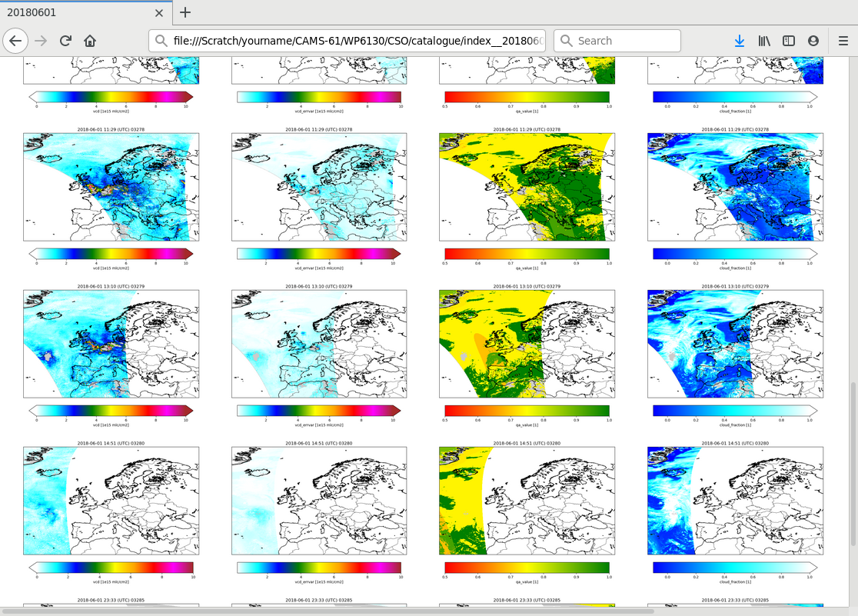Open the Firefox account icon

(x=813, y=41)
